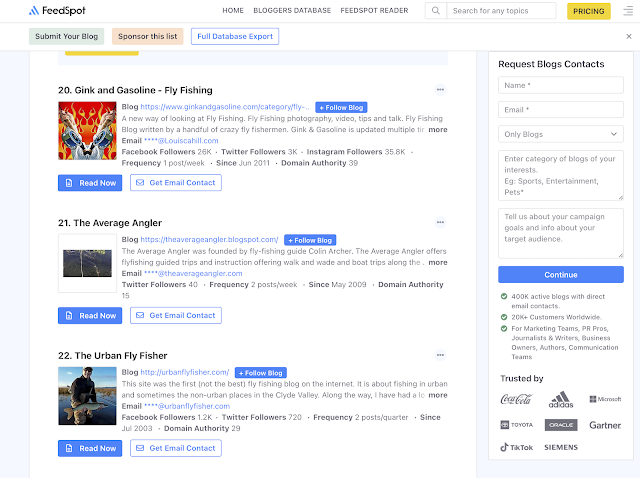Screen dimensions: 640x478
Task: Follow Gink and Gasoline blog
Action: tap(341, 107)
